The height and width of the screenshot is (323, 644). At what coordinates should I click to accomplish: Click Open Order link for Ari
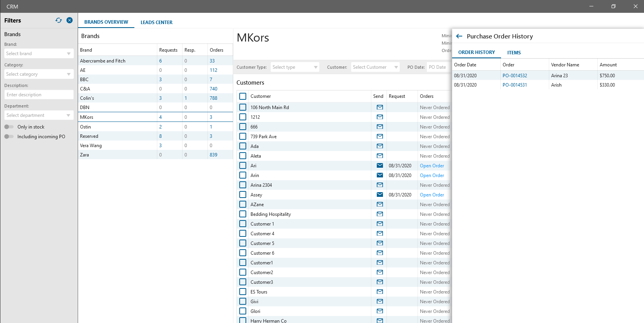432,166
